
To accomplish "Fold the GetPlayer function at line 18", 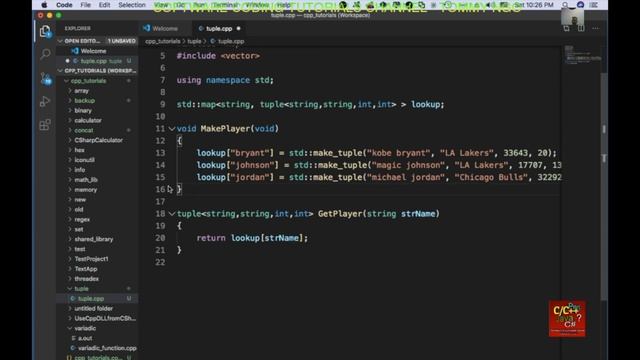I will [x=172, y=213].
